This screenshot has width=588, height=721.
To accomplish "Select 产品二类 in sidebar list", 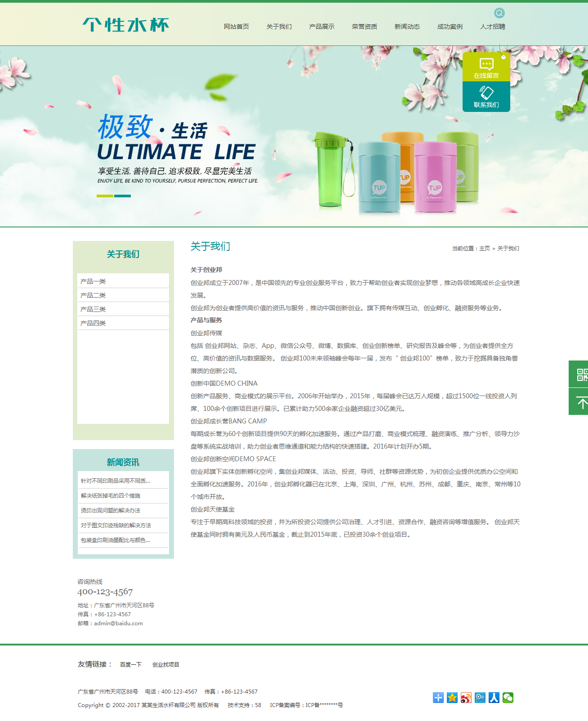I will 93,295.
